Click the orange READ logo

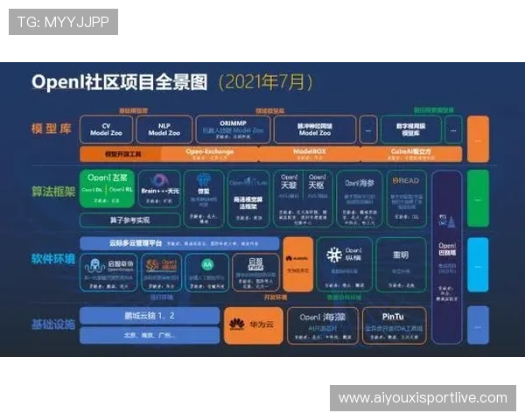click(406, 181)
